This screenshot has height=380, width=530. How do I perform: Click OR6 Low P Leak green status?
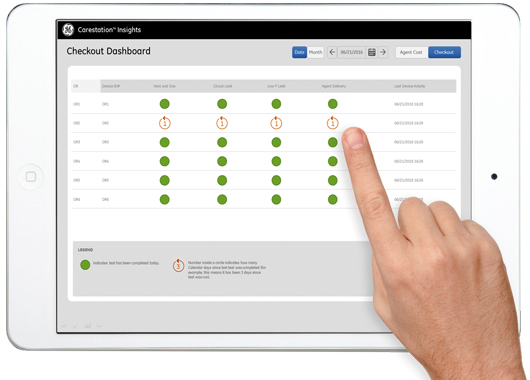pyautogui.click(x=276, y=199)
